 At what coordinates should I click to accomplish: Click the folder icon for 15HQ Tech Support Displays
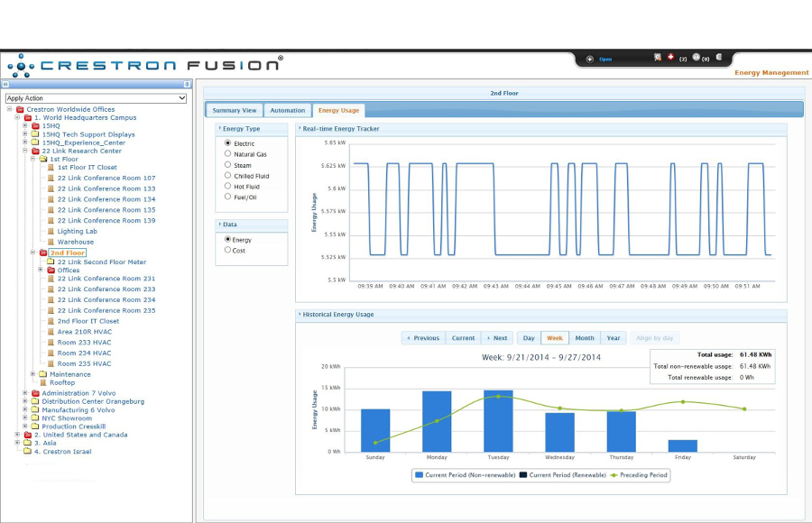coord(35,134)
